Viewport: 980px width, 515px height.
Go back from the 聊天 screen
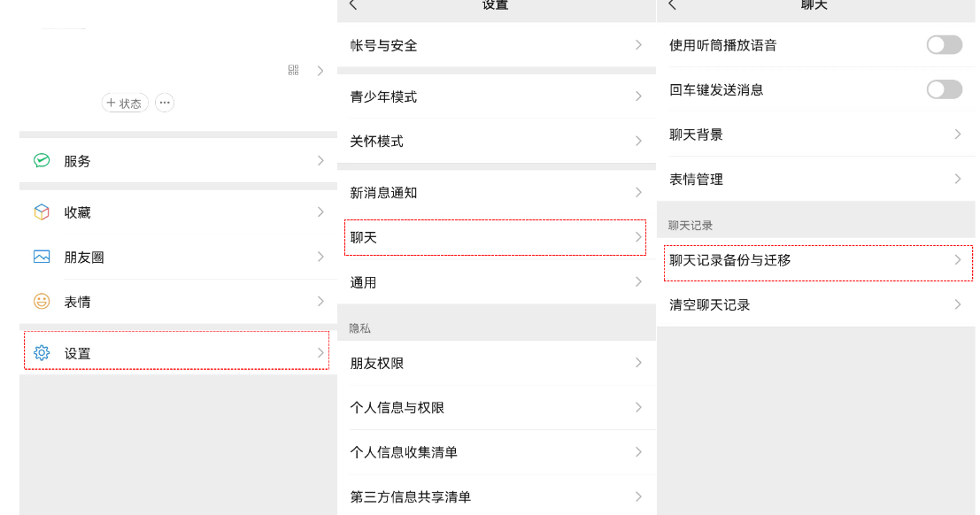(672, 5)
